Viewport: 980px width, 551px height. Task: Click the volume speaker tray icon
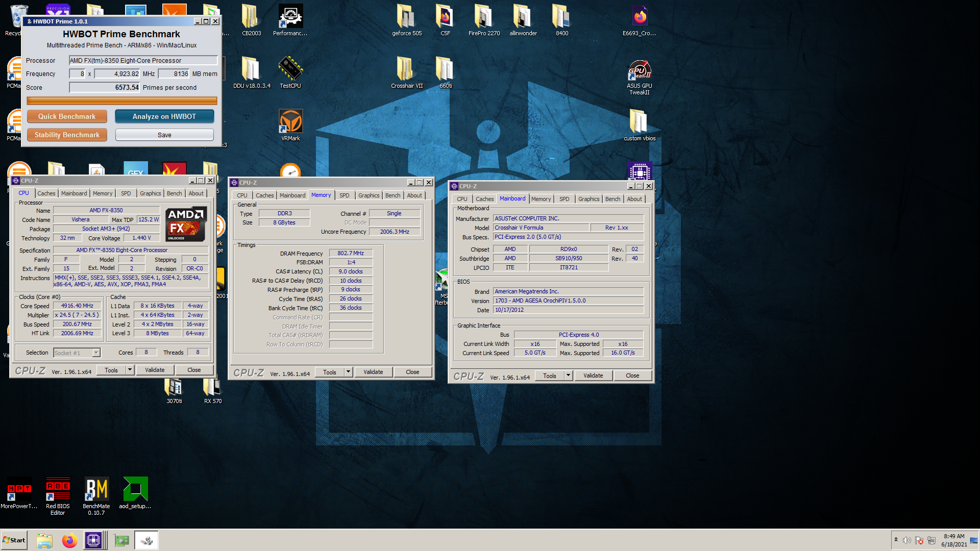pos(906,540)
